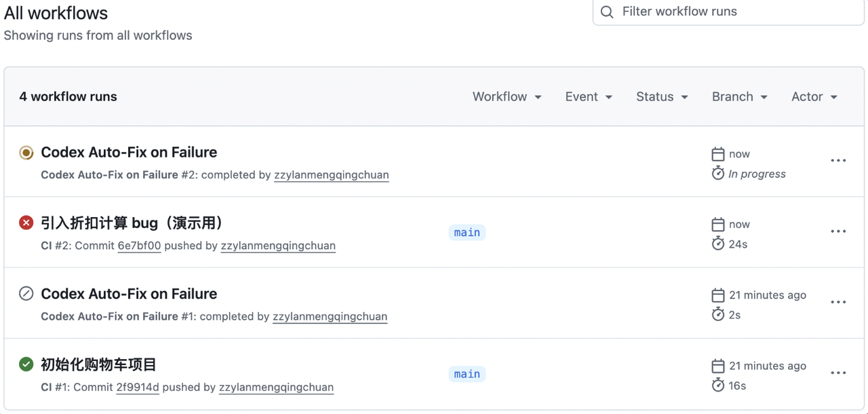The height and width of the screenshot is (414, 868).
Task: Focus the Filter workflow runs search field
Action: pyautogui.click(x=728, y=12)
